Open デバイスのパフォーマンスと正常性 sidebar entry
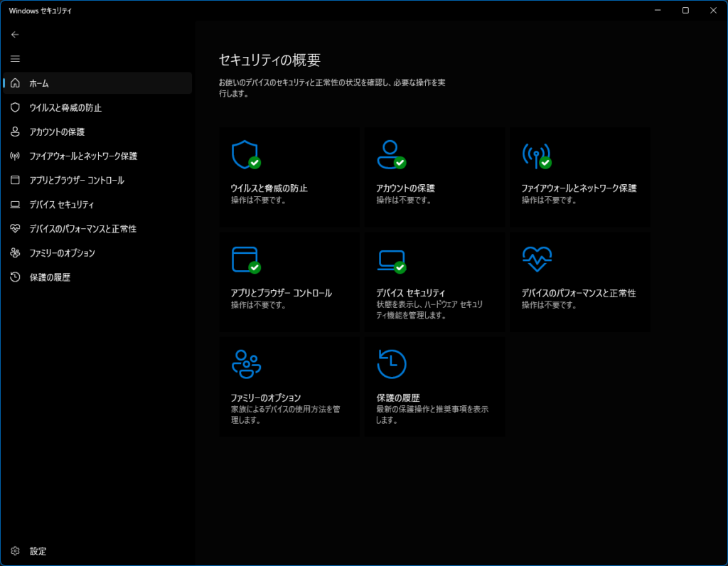The width and height of the screenshot is (728, 566). [x=82, y=229]
